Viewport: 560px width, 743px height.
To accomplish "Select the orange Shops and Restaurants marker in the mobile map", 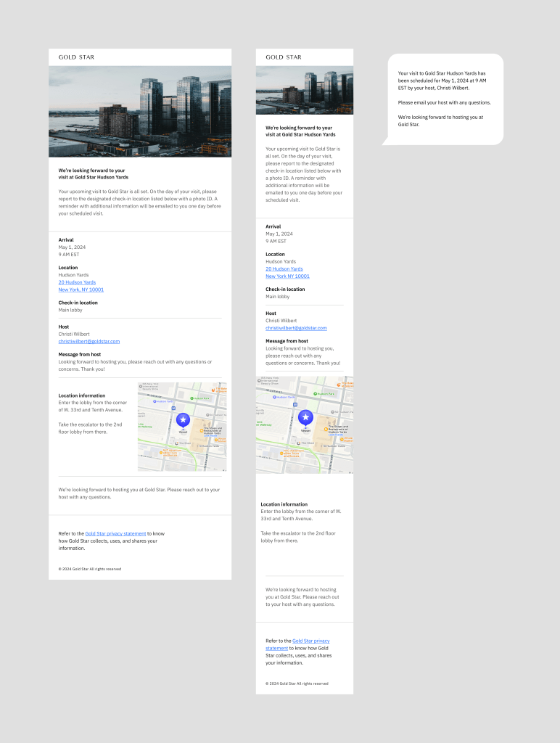I will pos(324,430).
